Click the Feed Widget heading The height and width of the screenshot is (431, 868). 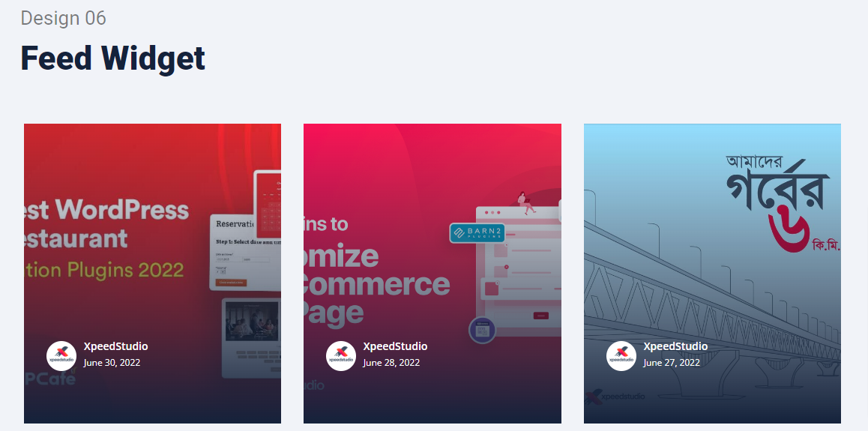click(x=113, y=58)
